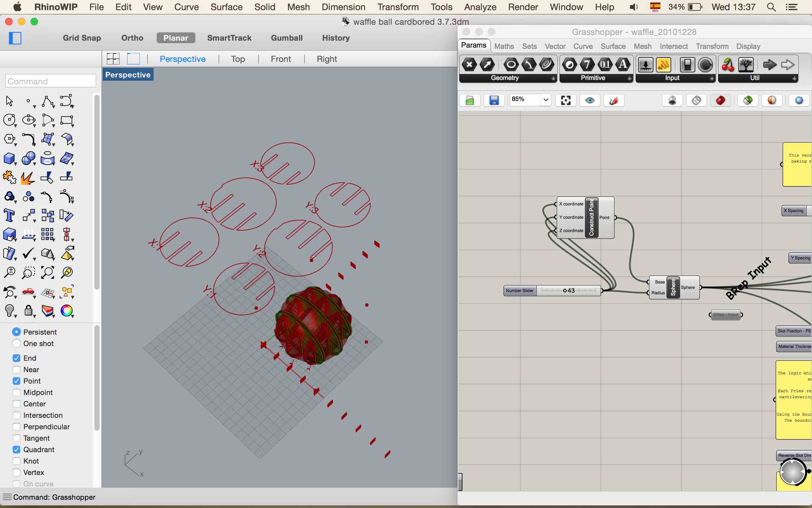The width and height of the screenshot is (812, 508).
Task: Select the Check objects tool
Action: coord(28,254)
